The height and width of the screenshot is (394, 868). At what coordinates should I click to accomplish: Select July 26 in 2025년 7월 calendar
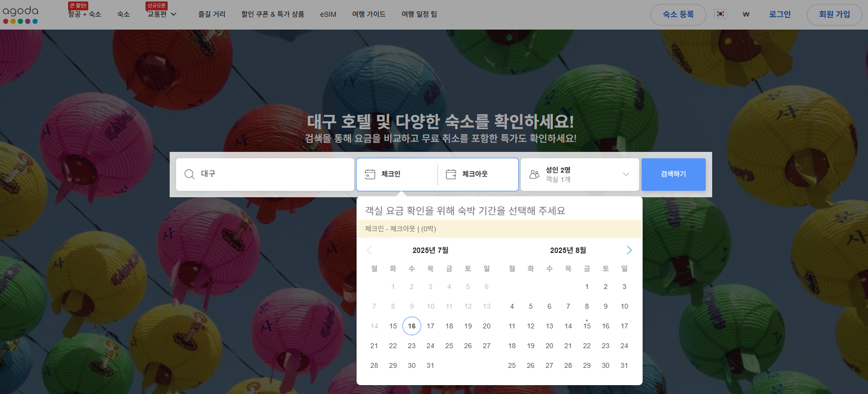click(468, 346)
